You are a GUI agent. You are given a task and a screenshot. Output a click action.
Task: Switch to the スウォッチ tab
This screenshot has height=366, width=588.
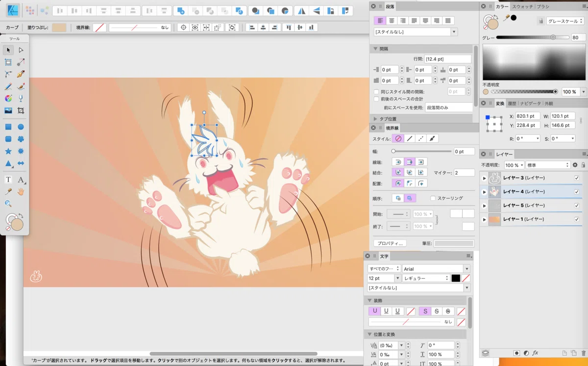pos(523,6)
